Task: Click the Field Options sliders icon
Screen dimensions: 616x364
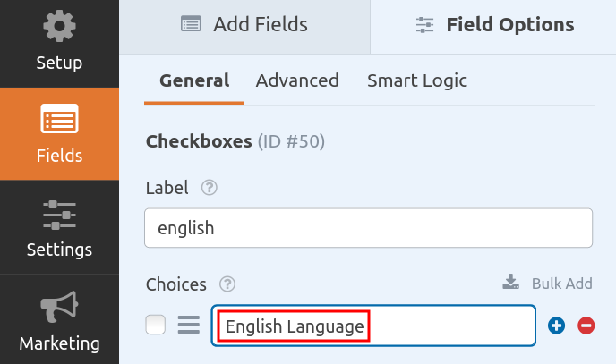Action: (x=425, y=25)
